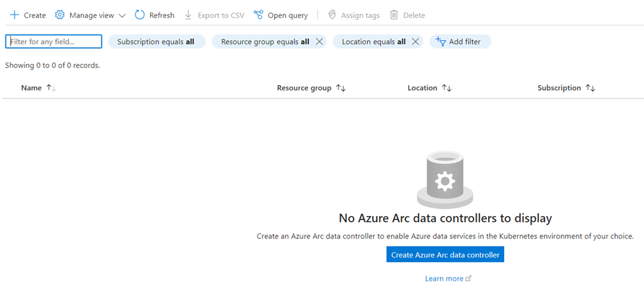Screen dimensions: 644x298
Task: Click the Create plus icon
Action: click(15, 15)
